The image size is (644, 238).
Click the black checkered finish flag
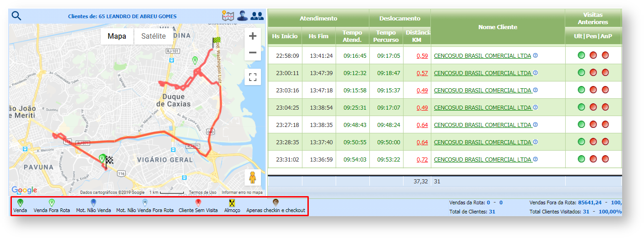tap(109, 162)
